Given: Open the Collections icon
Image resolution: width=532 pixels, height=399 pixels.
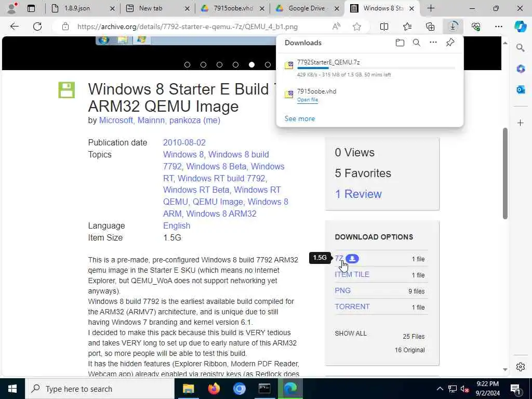Looking at the screenshot, I should point(430,26).
